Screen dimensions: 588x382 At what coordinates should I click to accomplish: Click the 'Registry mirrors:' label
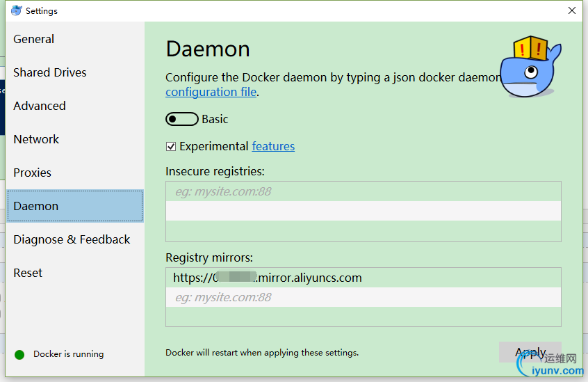pos(209,257)
